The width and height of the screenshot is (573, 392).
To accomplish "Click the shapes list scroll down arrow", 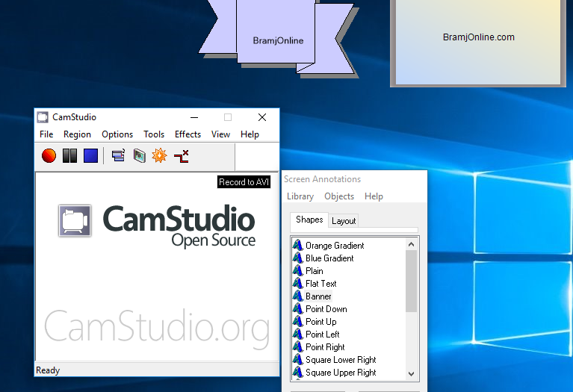I will click(411, 374).
